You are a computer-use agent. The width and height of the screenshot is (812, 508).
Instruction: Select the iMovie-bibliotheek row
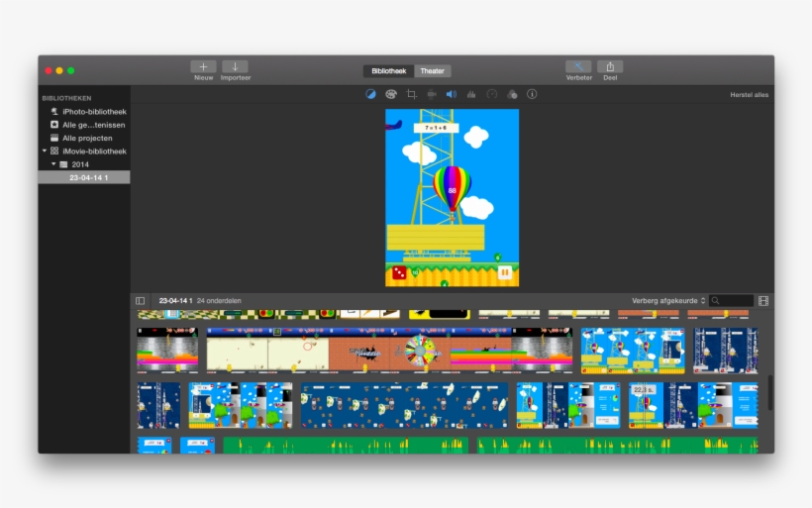coord(84,152)
